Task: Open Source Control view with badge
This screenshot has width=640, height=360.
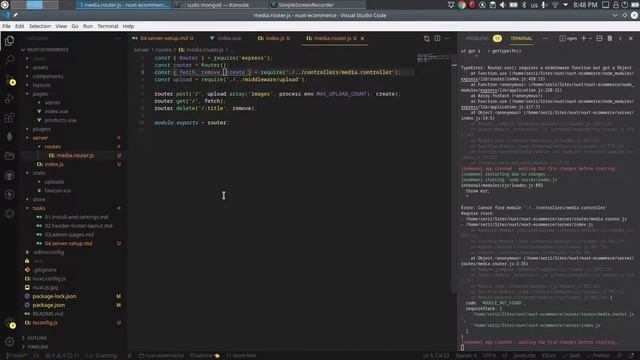Action: [9, 79]
